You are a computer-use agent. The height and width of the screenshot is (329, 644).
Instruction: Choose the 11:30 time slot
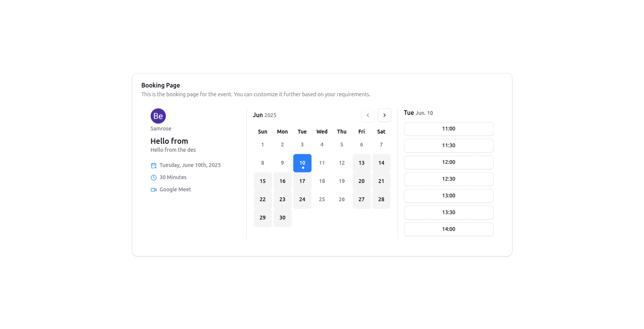[x=448, y=146]
